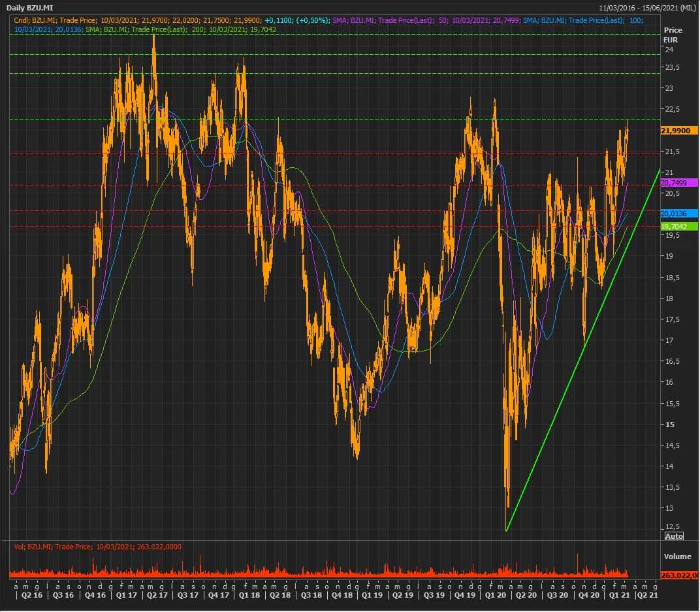
Task: Click the Q3 16 quarter label
Action: (63, 595)
